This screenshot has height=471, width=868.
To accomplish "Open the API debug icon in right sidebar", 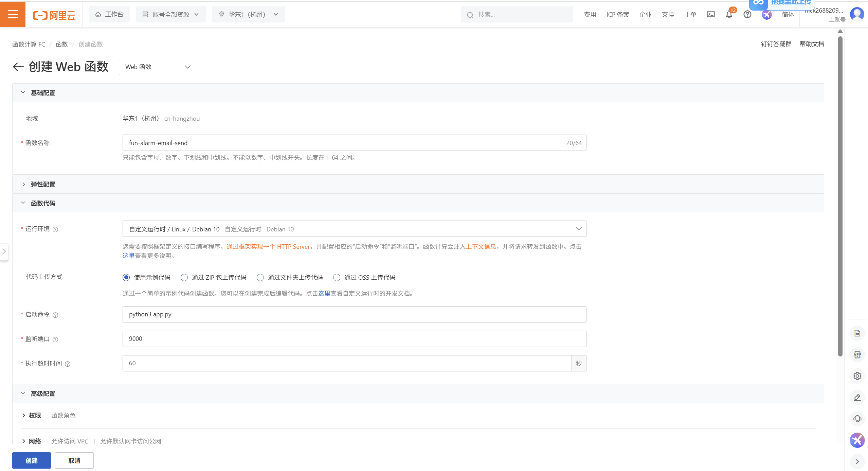I will 857,355.
